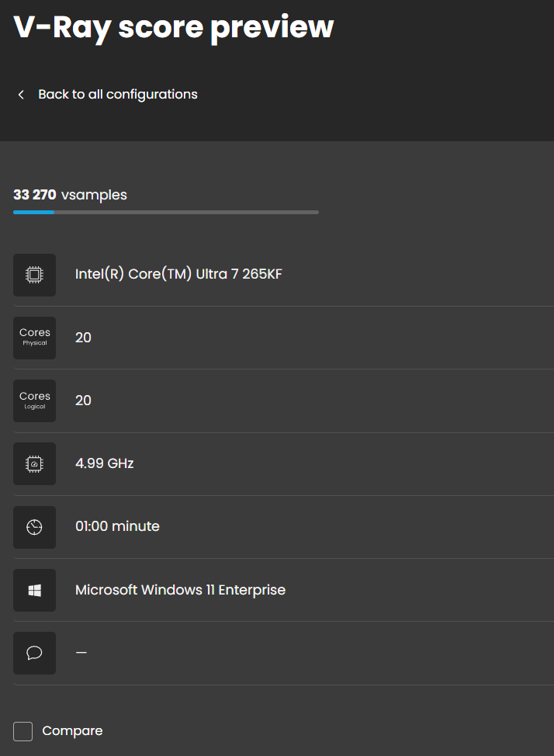
Task: Click the CPU processor chip icon
Action: pos(34,275)
